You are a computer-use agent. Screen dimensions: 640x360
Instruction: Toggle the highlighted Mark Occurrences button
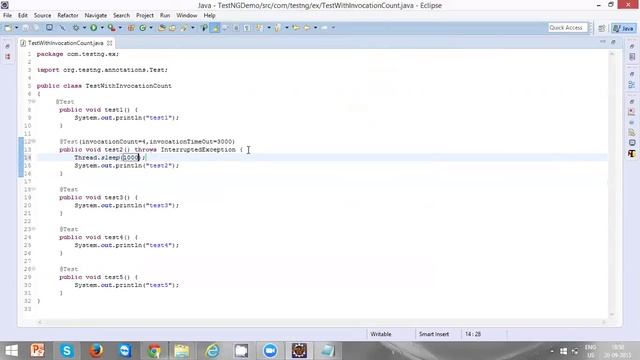[215, 28]
